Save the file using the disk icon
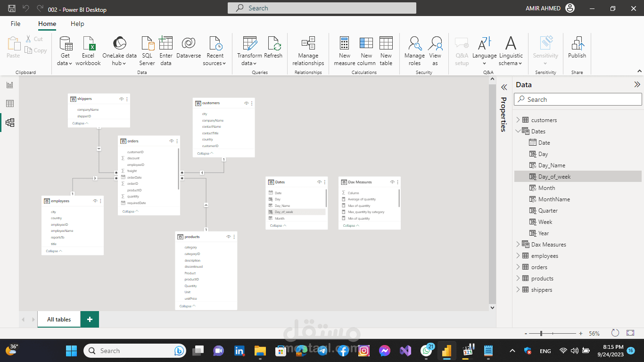Screen dimensions: 644x362 point(12,9)
